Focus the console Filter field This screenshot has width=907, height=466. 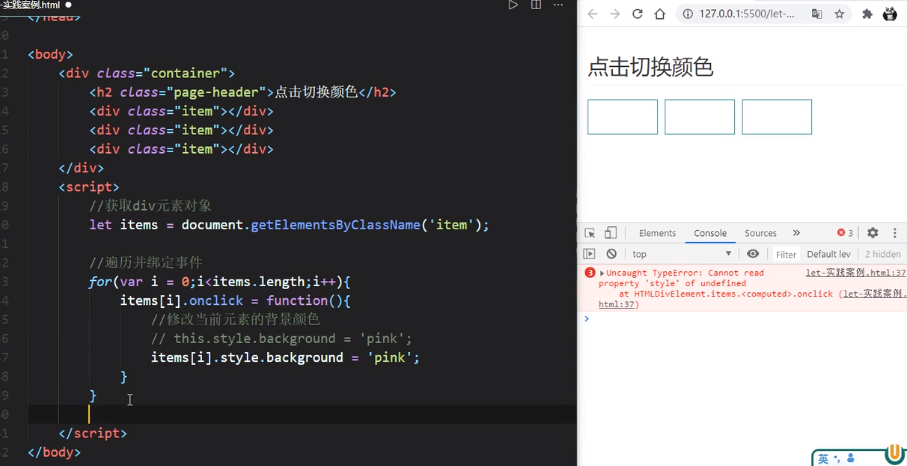click(x=786, y=254)
